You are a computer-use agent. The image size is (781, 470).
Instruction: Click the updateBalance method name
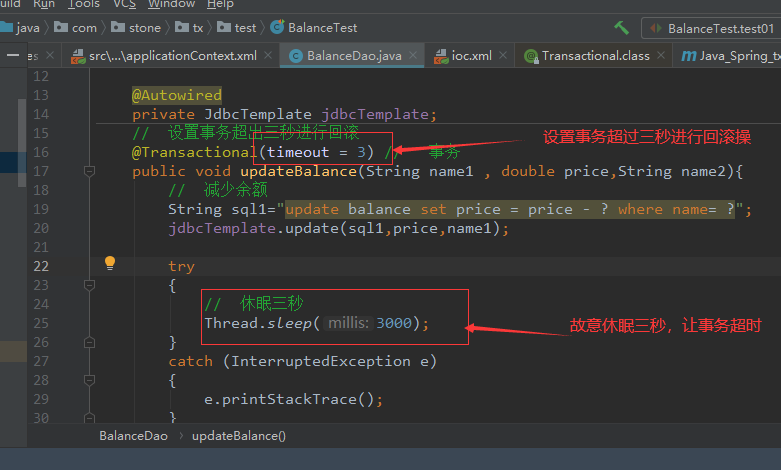[x=298, y=172]
